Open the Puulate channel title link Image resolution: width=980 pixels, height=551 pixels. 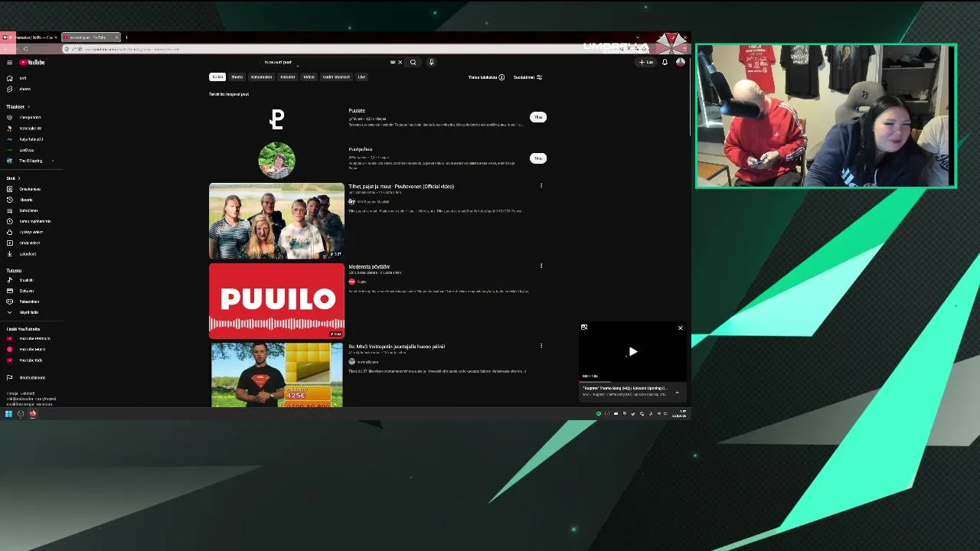coord(357,110)
